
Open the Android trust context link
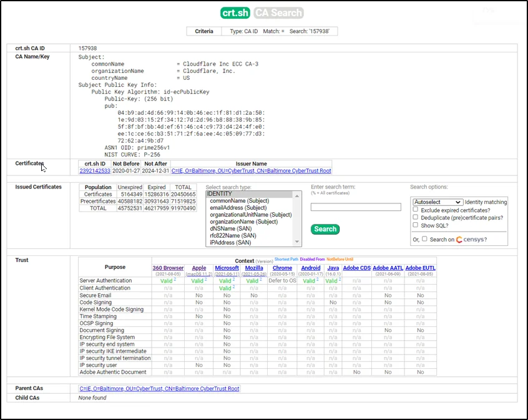coord(310,268)
